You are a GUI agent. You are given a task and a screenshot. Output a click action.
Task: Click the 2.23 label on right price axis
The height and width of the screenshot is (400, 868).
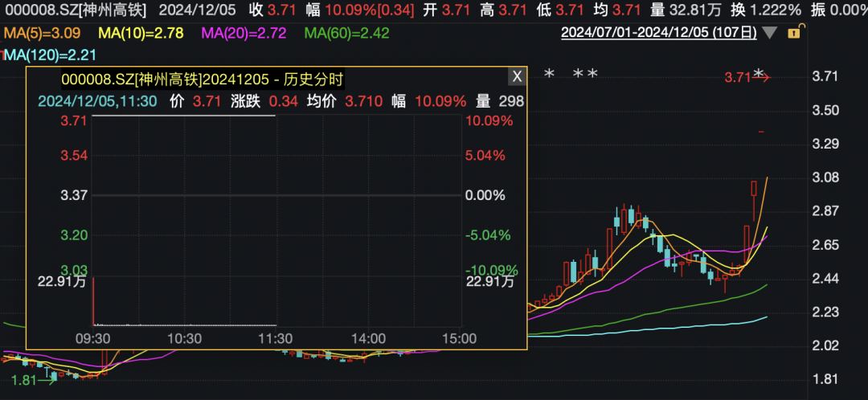click(x=825, y=312)
